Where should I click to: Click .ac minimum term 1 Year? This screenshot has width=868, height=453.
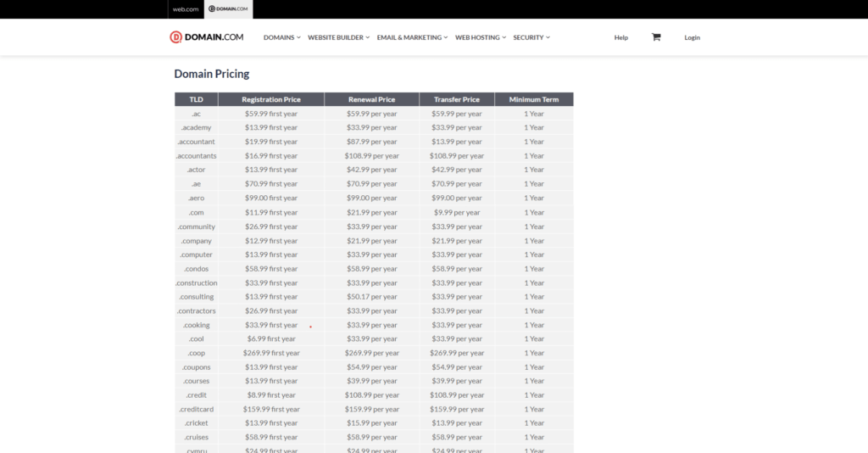click(x=534, y=114)
